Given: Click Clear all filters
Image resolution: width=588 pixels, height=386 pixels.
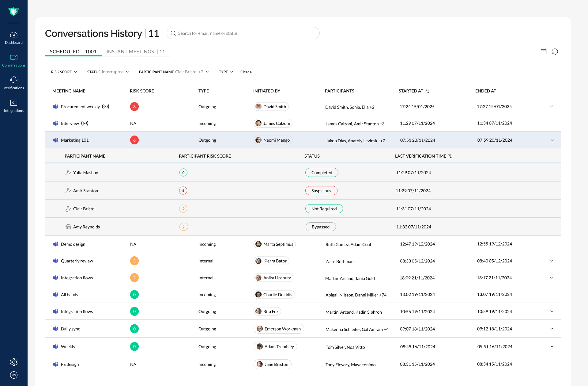Looking at the screenshot, I should [x=247, y=72].
